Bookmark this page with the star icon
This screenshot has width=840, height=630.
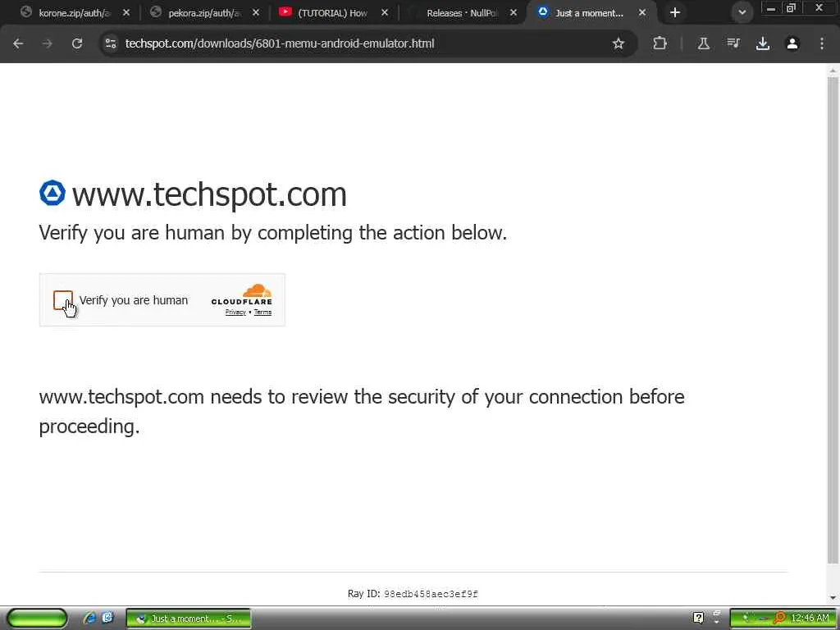pyautogui.click(x=619, y=44)
